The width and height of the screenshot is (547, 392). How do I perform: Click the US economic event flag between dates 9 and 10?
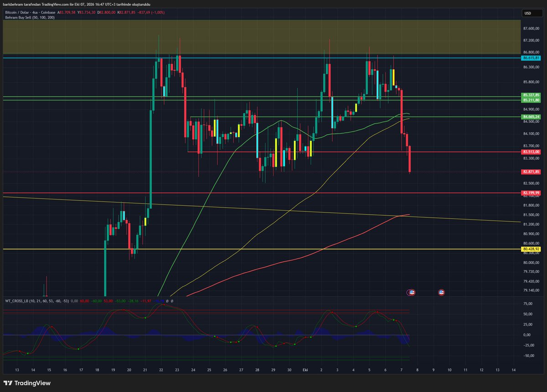(x=441, y=292)
